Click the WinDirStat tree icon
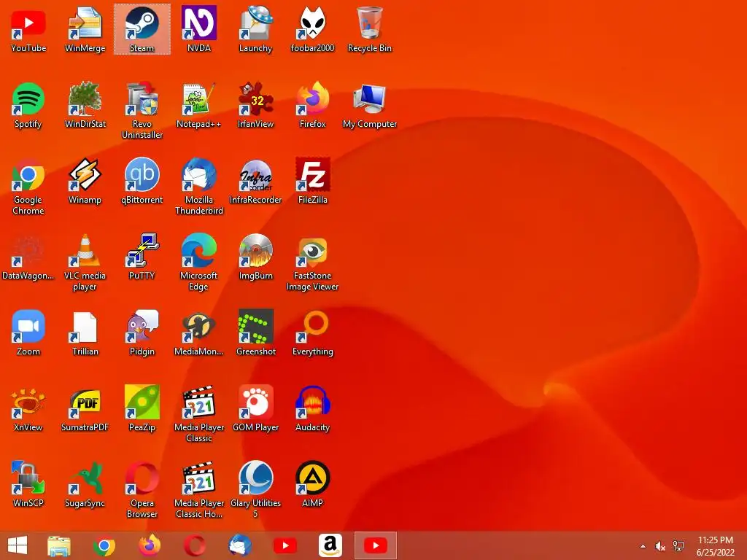 tap(85, 98)
